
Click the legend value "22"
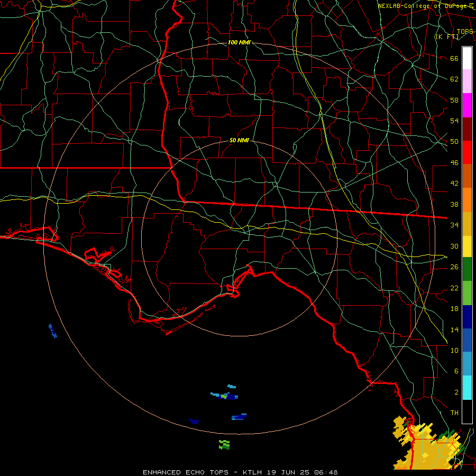click(454, 288)
